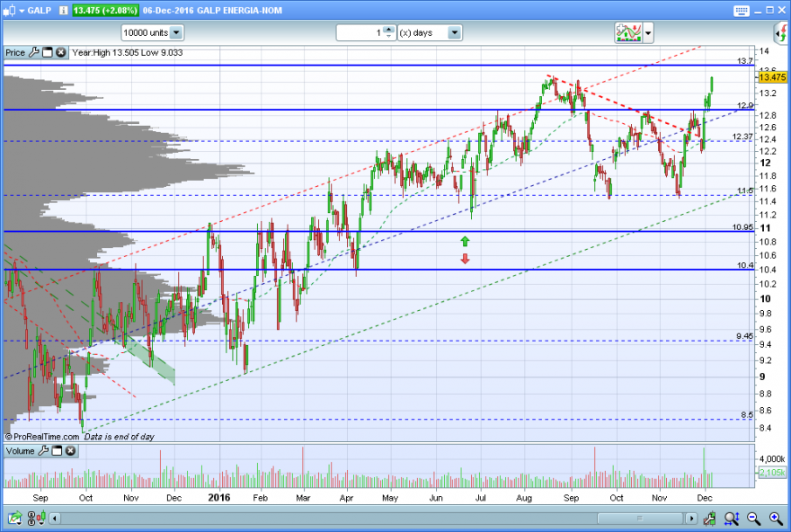Zoom in the chart horizontally

(776, 518)
